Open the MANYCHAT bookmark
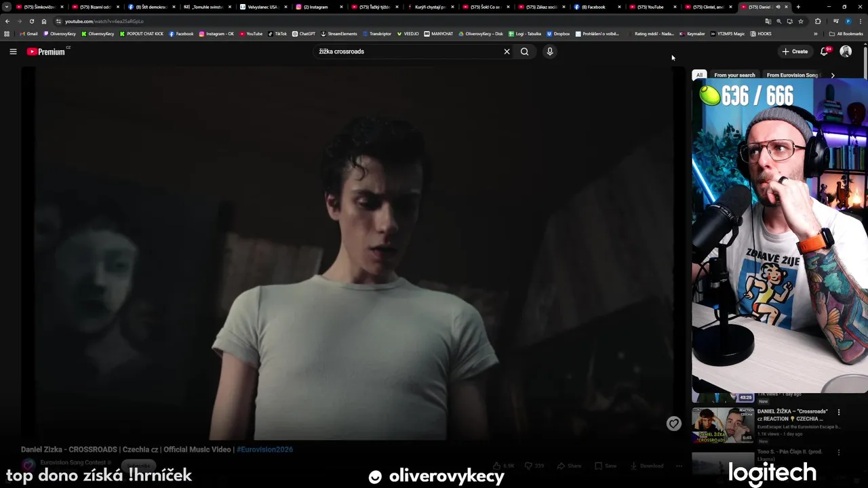 [x=438, y=34]
